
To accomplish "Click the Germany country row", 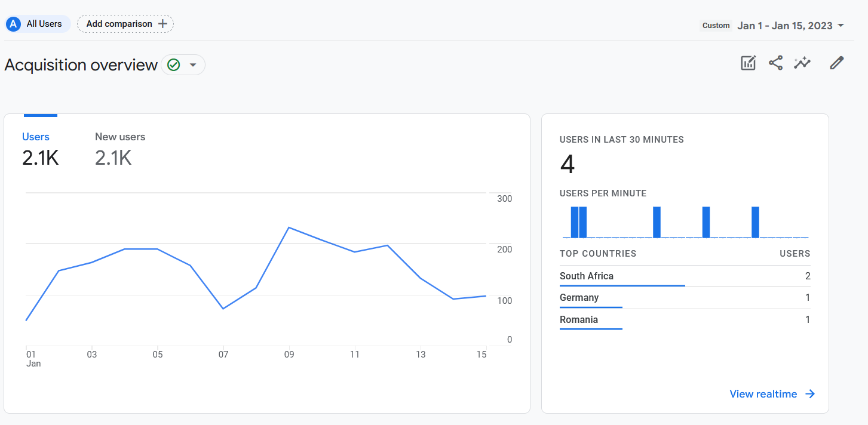I will 579,298.
